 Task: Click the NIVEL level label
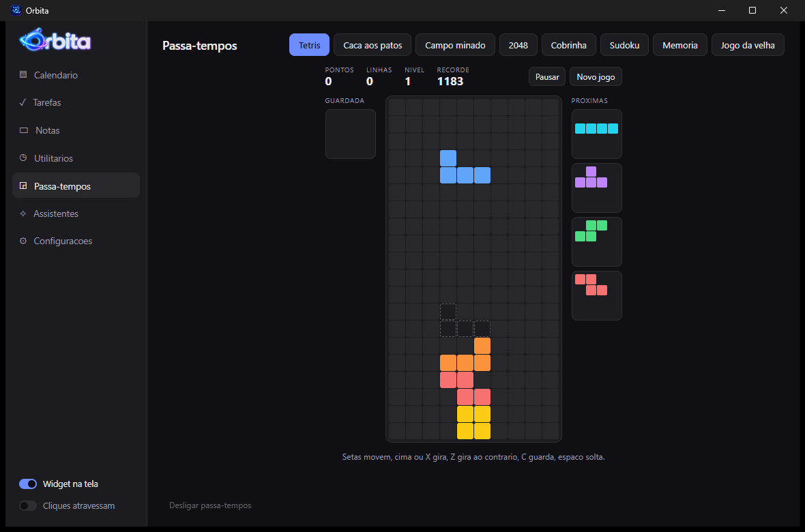pos(414,70)
